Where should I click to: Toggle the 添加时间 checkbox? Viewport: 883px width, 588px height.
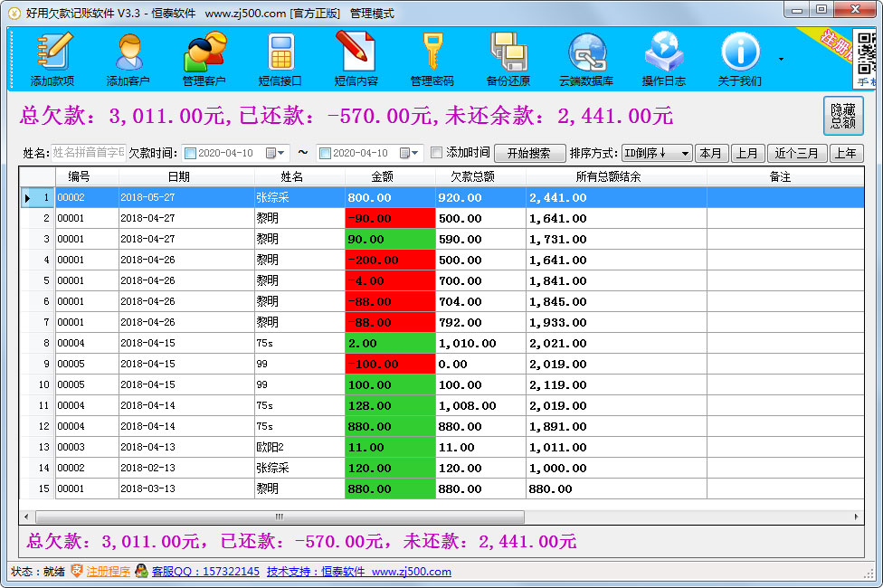[437, 153]
